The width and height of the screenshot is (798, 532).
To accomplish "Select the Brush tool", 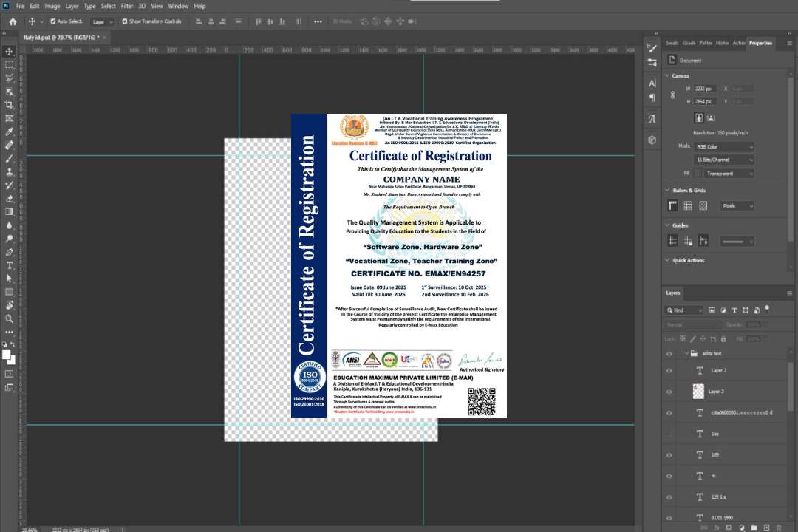I will [x=9, y=158].
